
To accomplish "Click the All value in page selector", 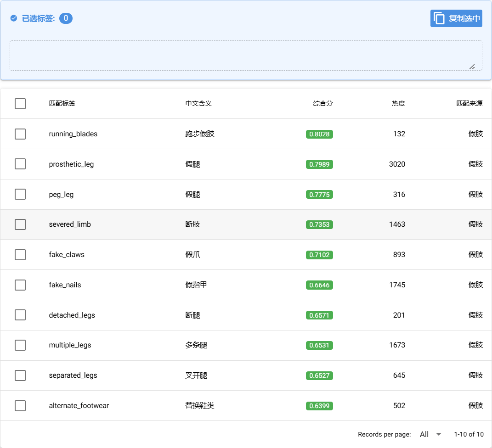I will pos(424,434).
